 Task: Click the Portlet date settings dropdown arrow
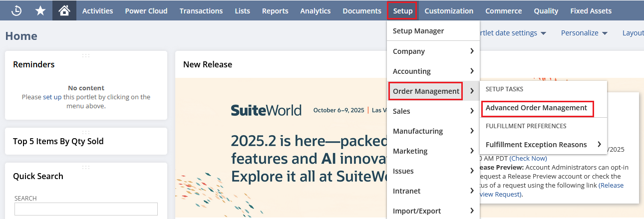(x=543, y=33)
